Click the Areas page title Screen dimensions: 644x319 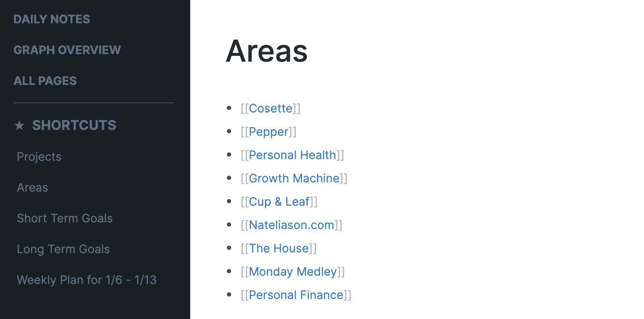pyautogui.click(x=267, y=51)
